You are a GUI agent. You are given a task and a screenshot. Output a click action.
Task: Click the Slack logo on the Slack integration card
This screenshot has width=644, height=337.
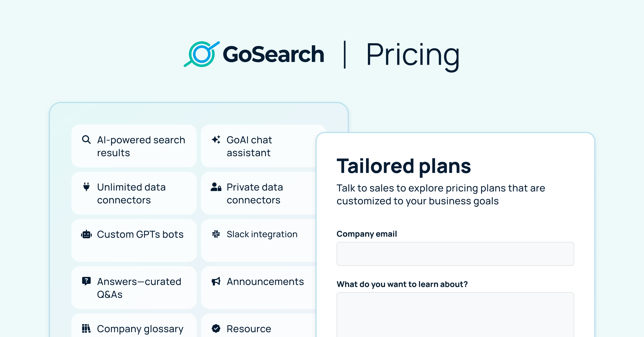[216, 234]
